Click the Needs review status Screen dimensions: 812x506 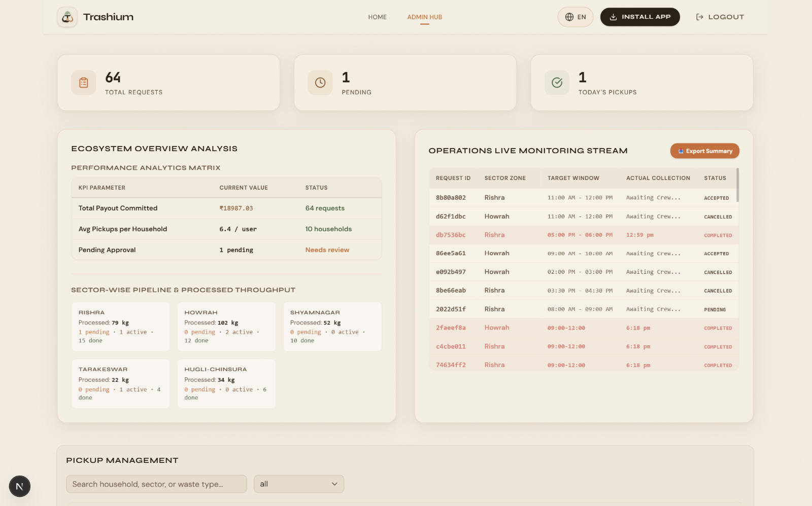tap(327, 250)
